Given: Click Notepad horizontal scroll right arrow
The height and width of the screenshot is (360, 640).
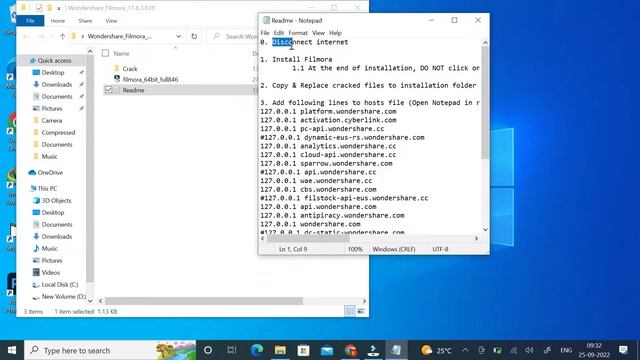Looking at the screenshot, I should coord(476,238).
